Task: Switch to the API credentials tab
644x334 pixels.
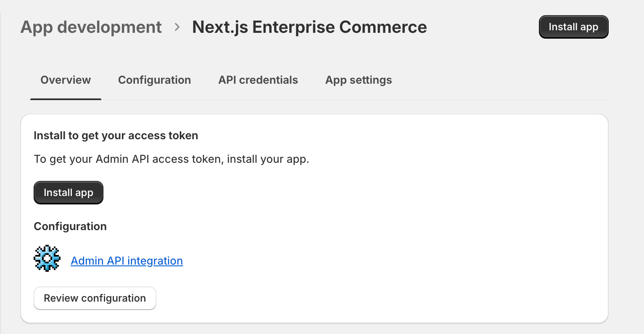Action: click(x=258, y=80)
